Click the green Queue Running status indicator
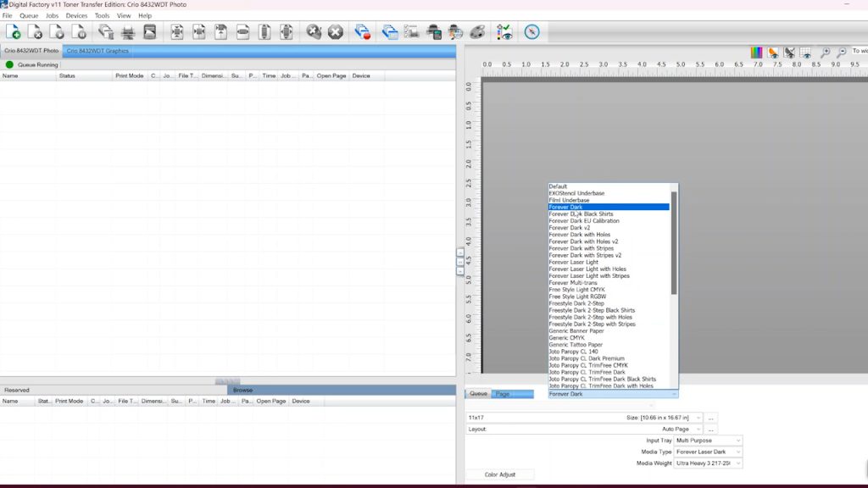This screenshot has height=488, width=868. [10, 64]
